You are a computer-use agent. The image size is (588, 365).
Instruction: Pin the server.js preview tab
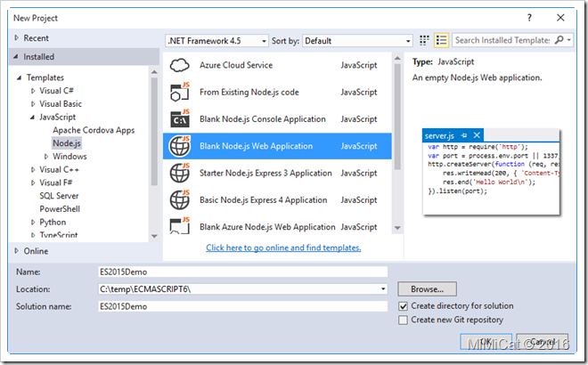click(x=464, y=135)
